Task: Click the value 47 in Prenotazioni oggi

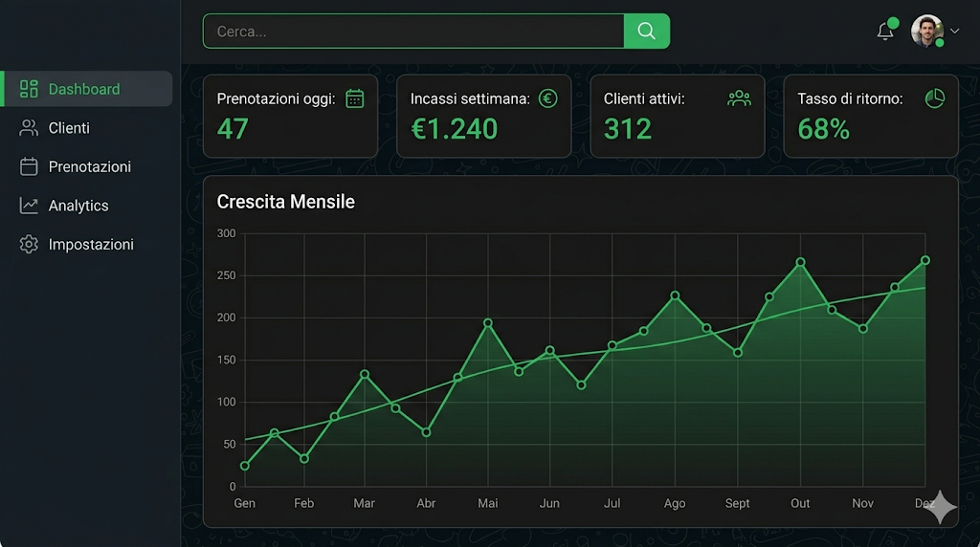Action: click(233, 129)
